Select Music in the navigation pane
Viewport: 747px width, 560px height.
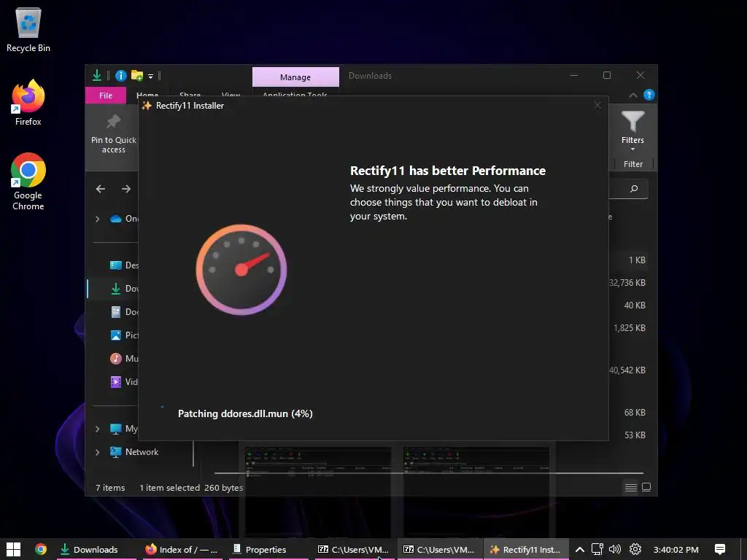point(124,359)
